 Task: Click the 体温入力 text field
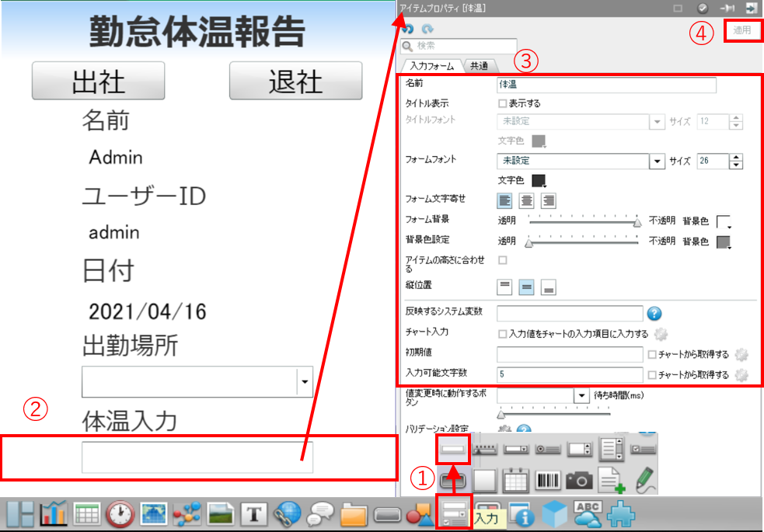197,458
